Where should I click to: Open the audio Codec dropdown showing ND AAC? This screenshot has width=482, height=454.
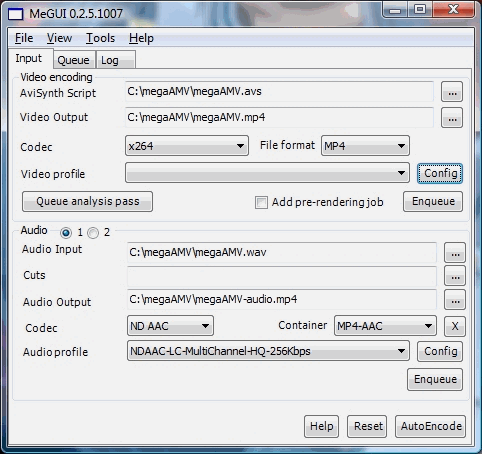click(170, 326)
